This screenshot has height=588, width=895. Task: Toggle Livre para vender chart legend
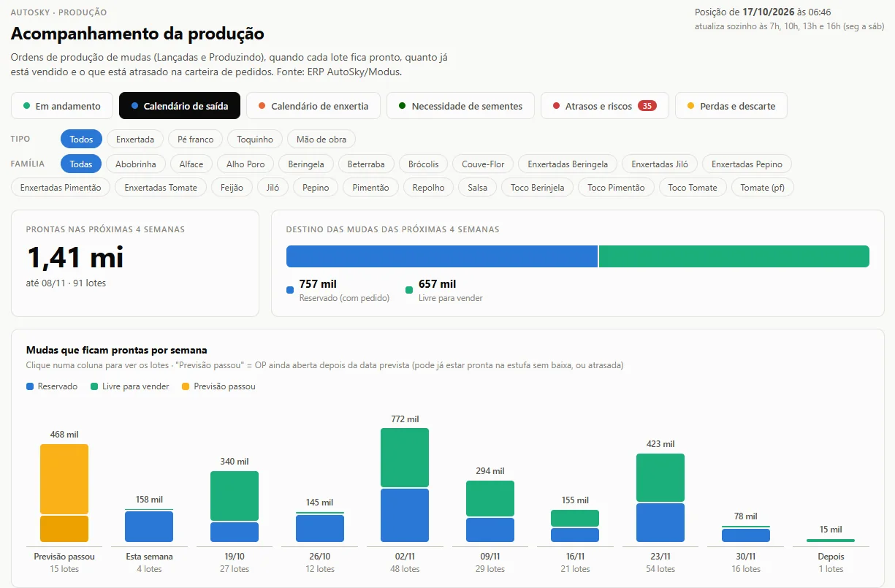[x=129, y=386]
